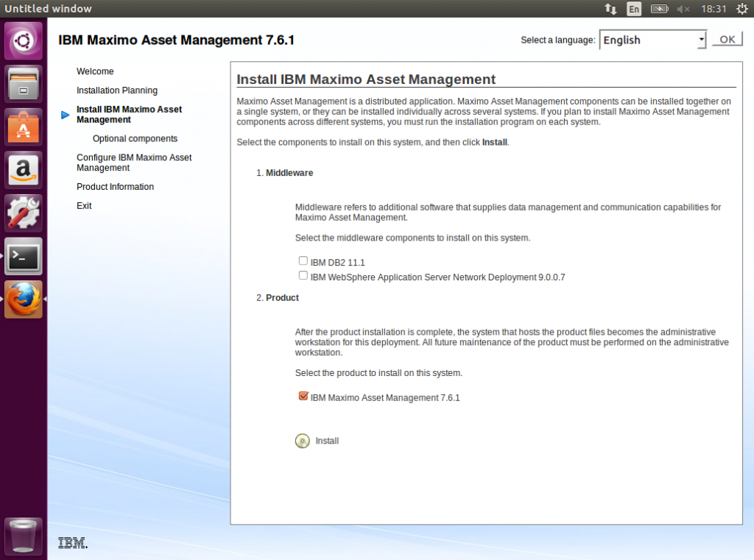The height and width of the screenshot is (560, 754).
Task: Click Exit in the navigation list
Action: 84,206
